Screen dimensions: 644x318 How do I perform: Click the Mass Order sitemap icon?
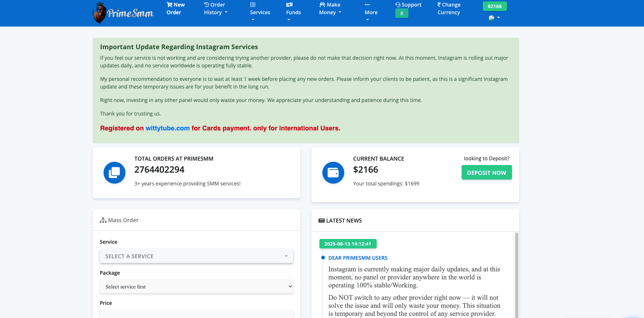click(x=103, y=220)
